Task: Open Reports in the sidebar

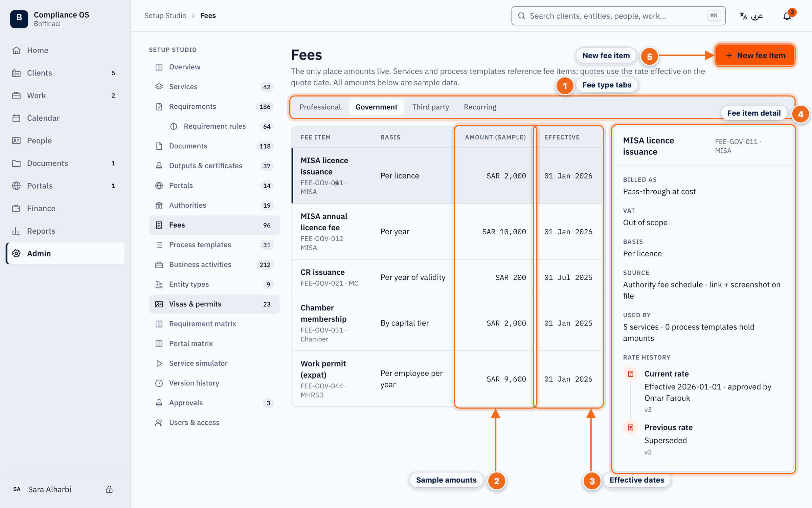Action: coord(65,231)
